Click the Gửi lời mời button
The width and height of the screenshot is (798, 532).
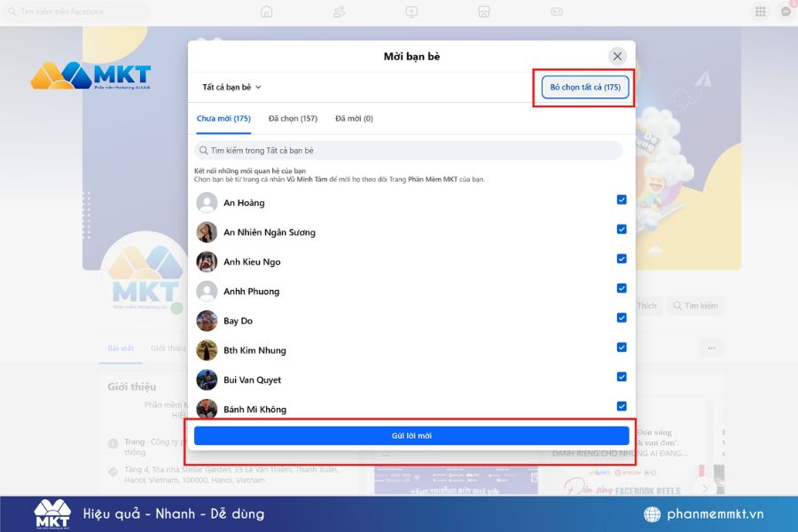411,435
